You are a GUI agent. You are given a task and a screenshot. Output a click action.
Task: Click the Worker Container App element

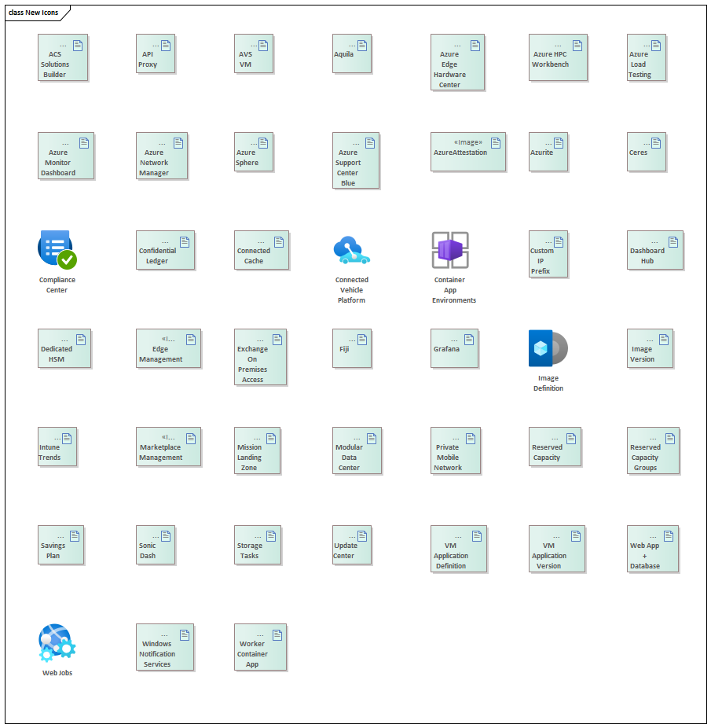click(x=260, y=647)
